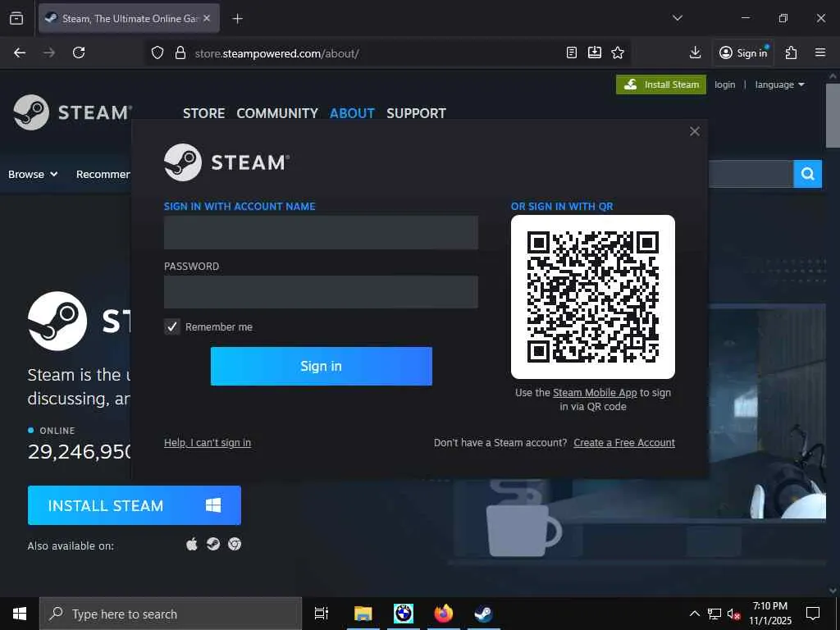840x630 pixels.
Task: Click the blue Sign in button
Action: coord(321,366)
